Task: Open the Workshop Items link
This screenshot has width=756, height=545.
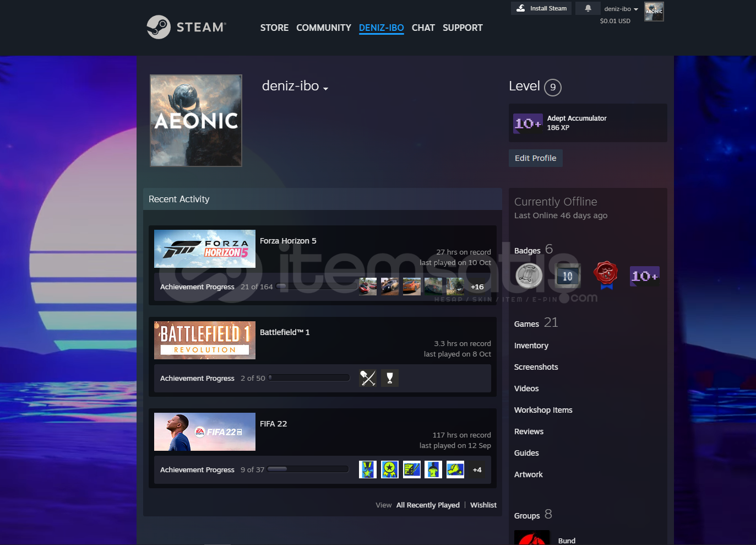Action: point(543,410)
